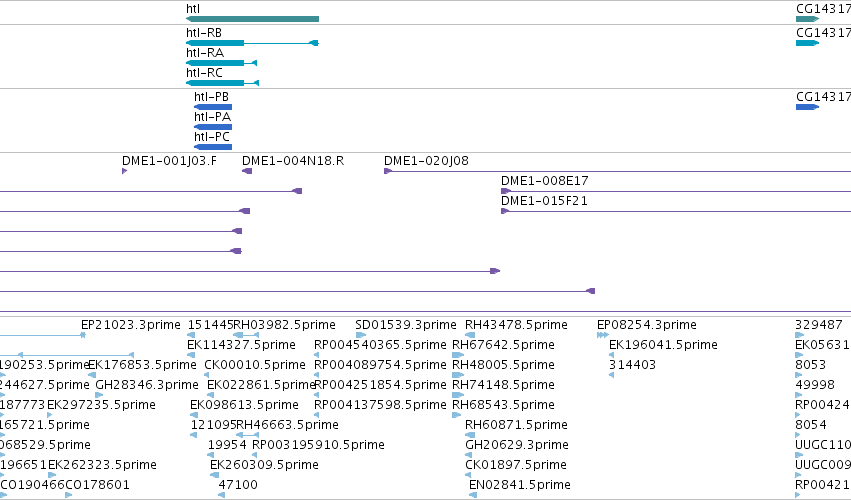This screenshot has height=500, width=851.
Task: Click EST EP21023.3prime
Action: pos(131,325)
